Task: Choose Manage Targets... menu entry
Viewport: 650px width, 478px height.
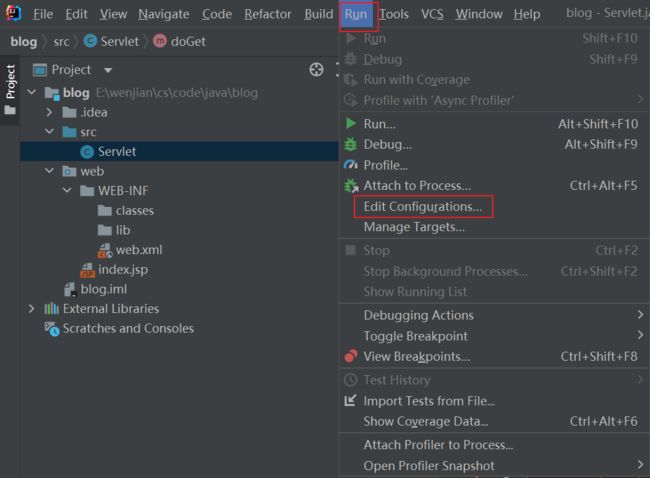Action: coord(414,227)
